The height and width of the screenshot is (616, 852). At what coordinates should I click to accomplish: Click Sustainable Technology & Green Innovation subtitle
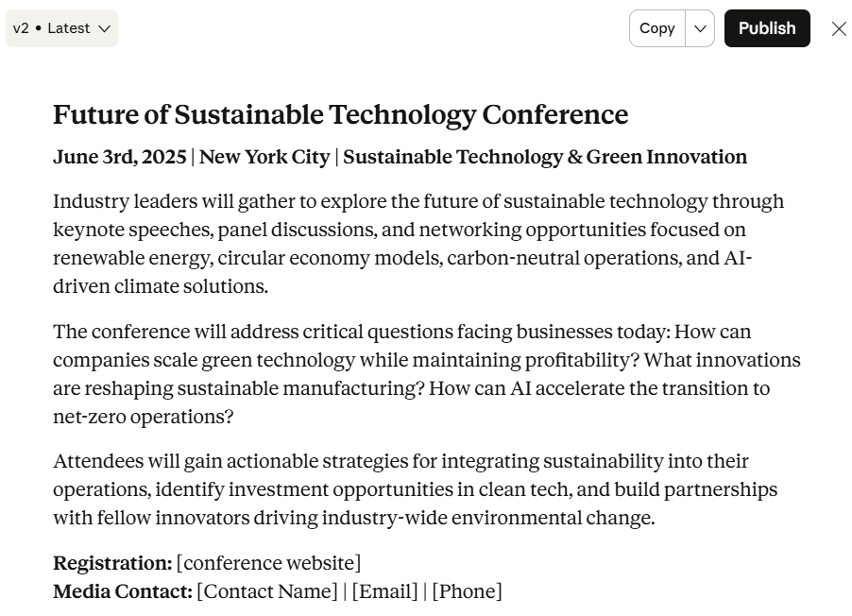544,157
